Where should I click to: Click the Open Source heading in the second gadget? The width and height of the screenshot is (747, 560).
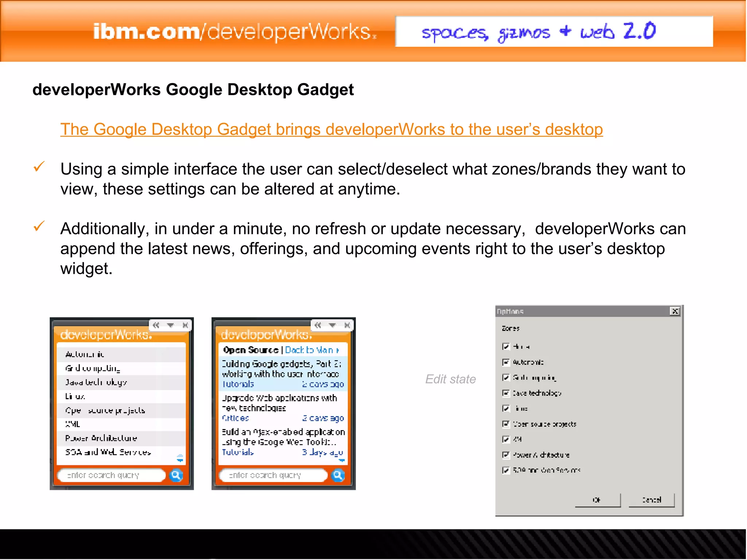pos(251,350)
